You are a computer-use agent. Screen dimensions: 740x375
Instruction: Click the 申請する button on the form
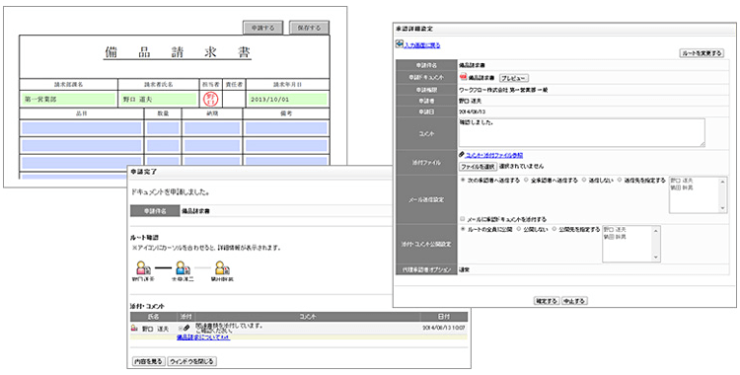[x=263, y=28]
